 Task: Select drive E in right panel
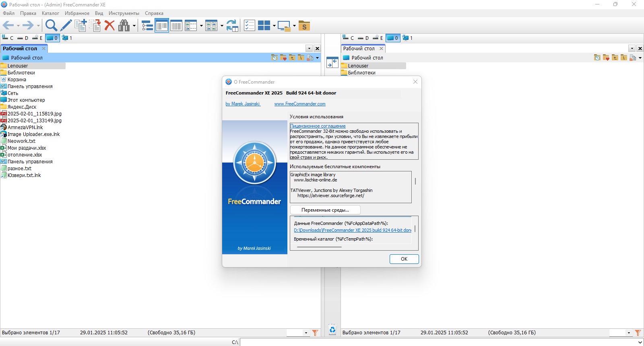378,38
